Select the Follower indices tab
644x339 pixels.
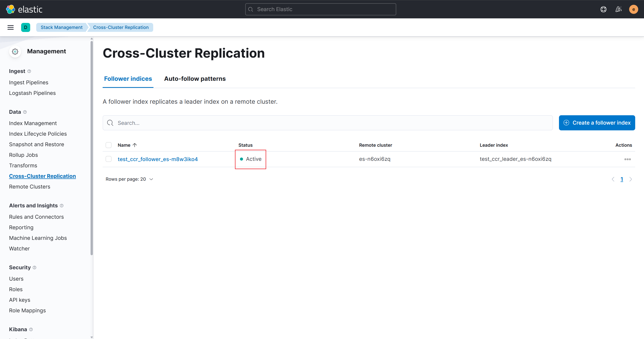pos(128,79)
